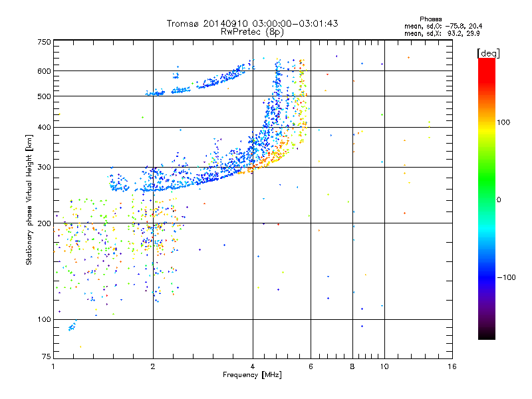Image resolution: width=532 pixels, height=399 pixels.
Task: Click the x-axis label '2'
Action: click(153, 366)
